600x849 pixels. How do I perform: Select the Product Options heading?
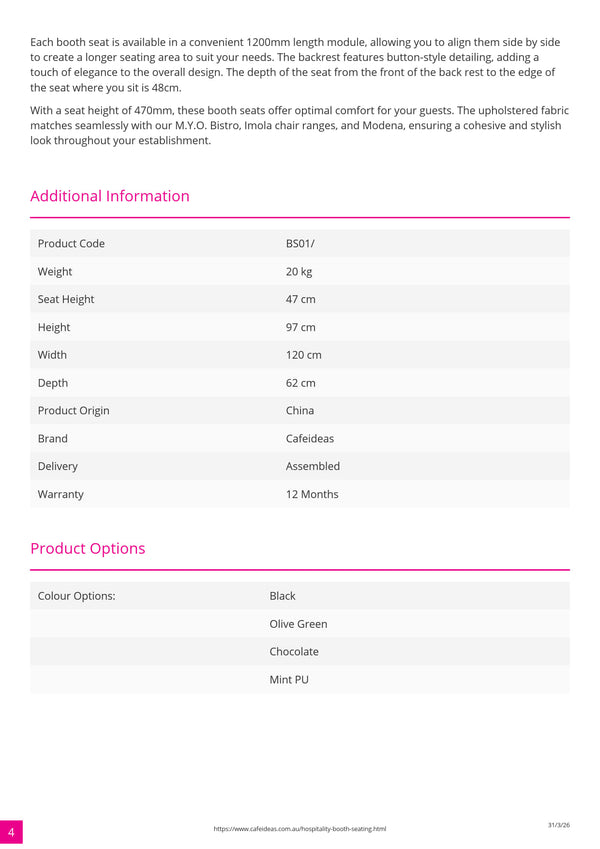click(88, 548)
